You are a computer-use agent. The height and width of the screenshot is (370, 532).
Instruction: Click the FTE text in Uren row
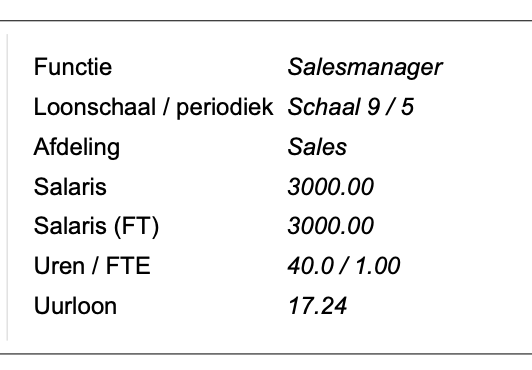tap(128, 266)
